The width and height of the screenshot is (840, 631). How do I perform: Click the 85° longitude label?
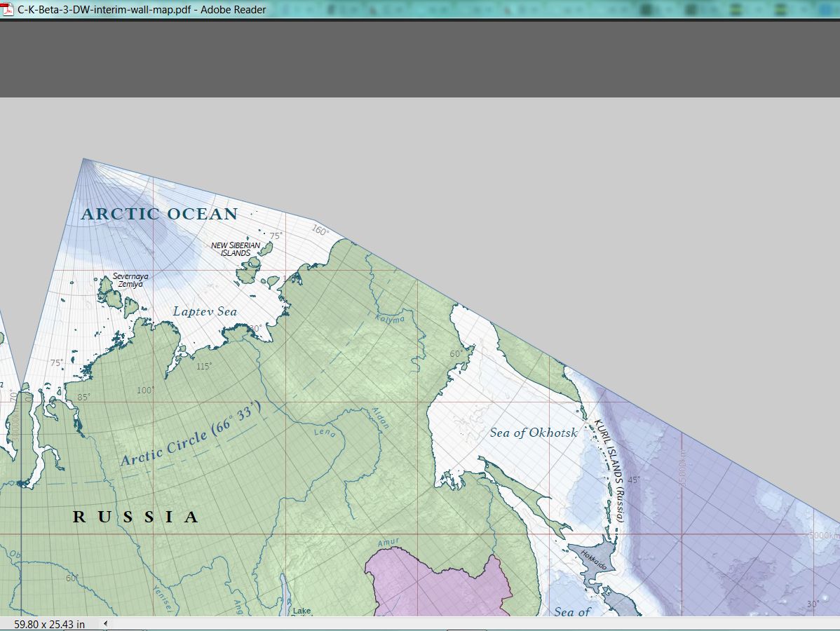coord(83,397)
